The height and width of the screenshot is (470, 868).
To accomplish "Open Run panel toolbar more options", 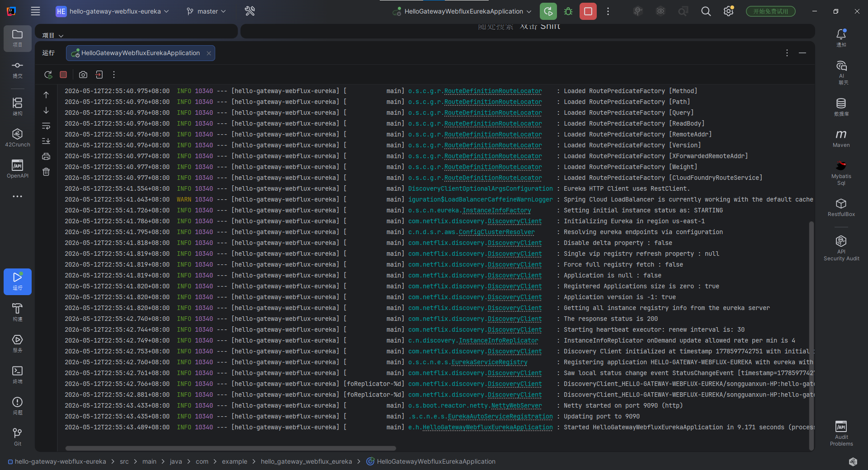I will coord(114,75).
